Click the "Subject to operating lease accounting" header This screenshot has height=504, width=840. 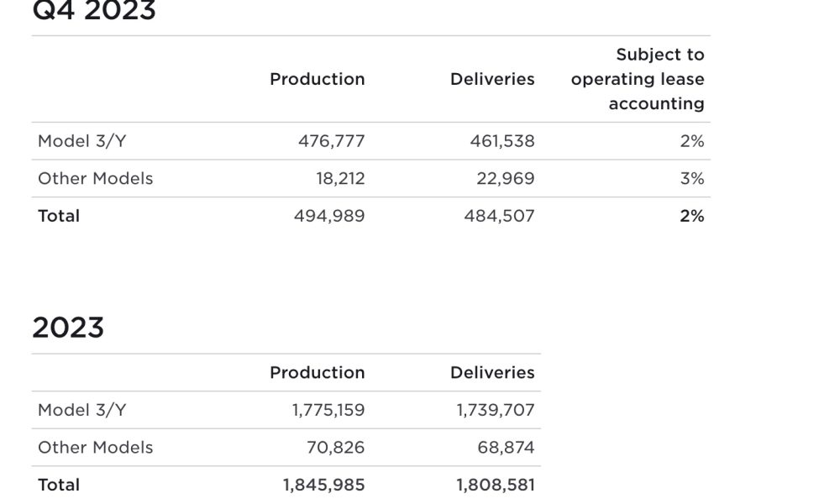click(638, 79)
